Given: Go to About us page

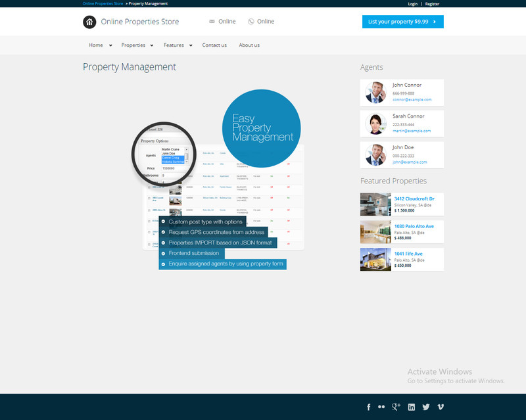Looking at the screenshot, I should click(249, 45).
